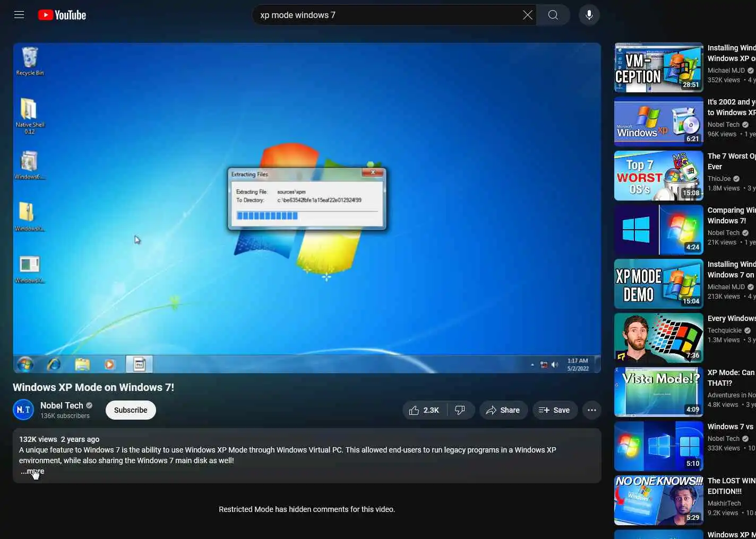756x539 pixels.
Task: Open the 4:24 Comparing Windows thumbnail
Action: tap(658, 230)
